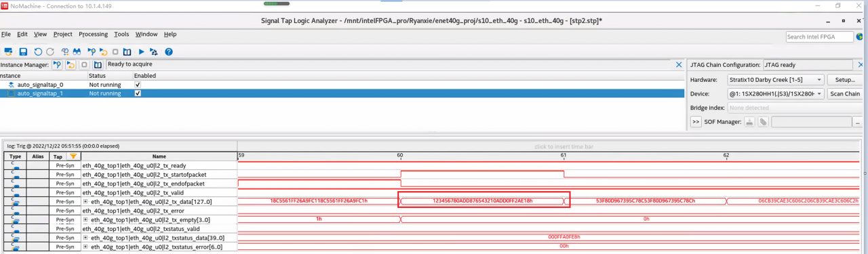Open the Processing menu
Viewport: 868px width, 254px height.
[93, 34]
